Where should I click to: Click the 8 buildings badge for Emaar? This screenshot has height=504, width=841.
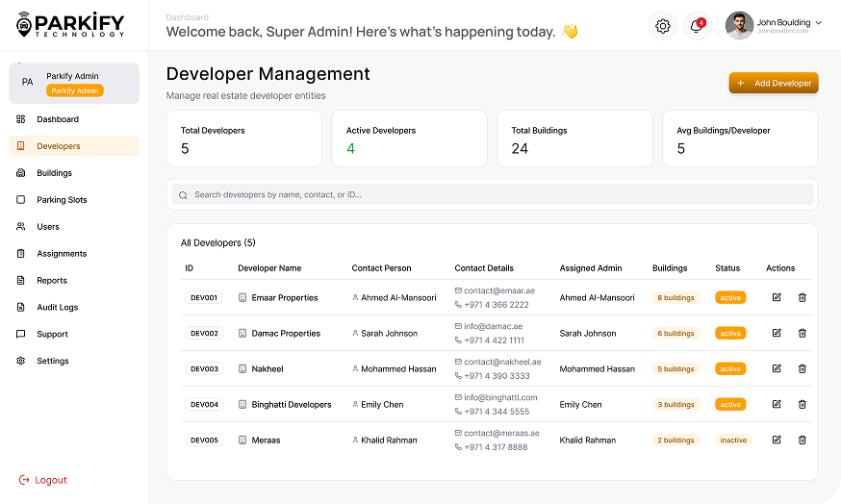click(x=675, y=297)
